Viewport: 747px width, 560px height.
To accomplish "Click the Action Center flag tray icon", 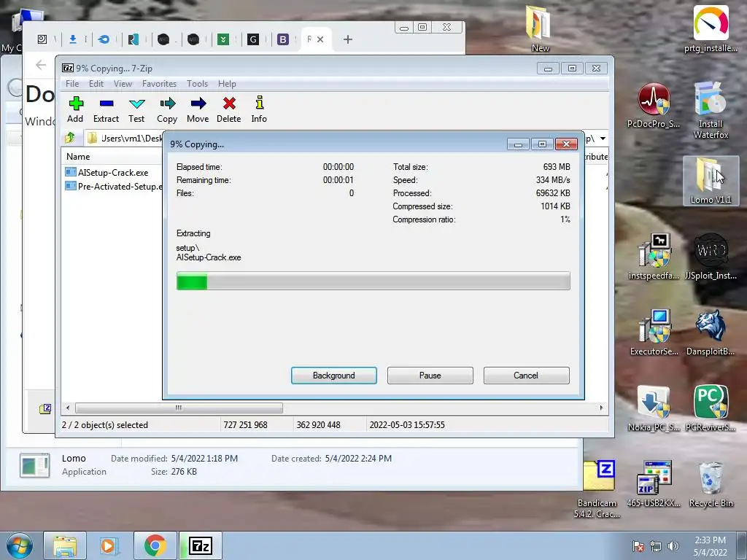I will (638, 546).
